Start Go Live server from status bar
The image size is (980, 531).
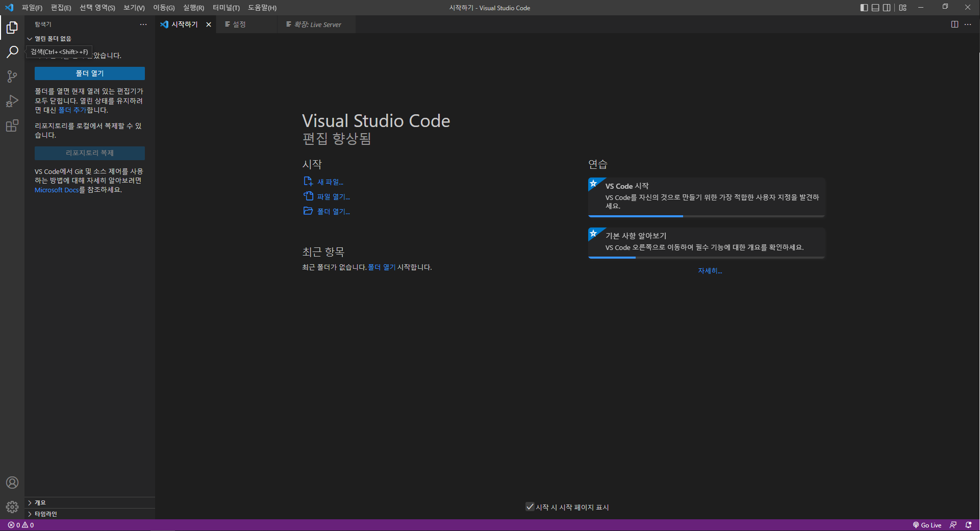pos(927,525)
